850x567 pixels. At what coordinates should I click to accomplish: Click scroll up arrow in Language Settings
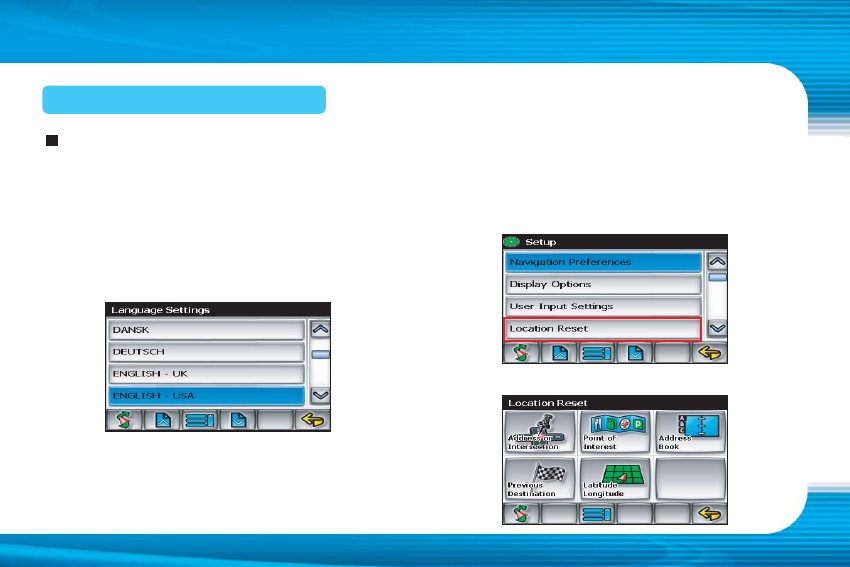pyautogui.click(x=320, y=329)
